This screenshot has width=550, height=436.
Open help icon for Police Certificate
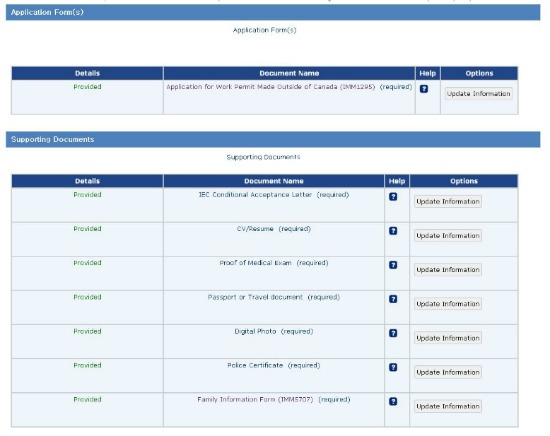393,367
